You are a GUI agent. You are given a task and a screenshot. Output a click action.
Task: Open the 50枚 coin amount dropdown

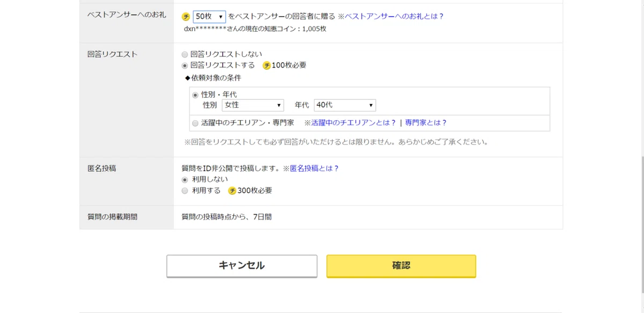pyautogui.click(x=209, y=17)
